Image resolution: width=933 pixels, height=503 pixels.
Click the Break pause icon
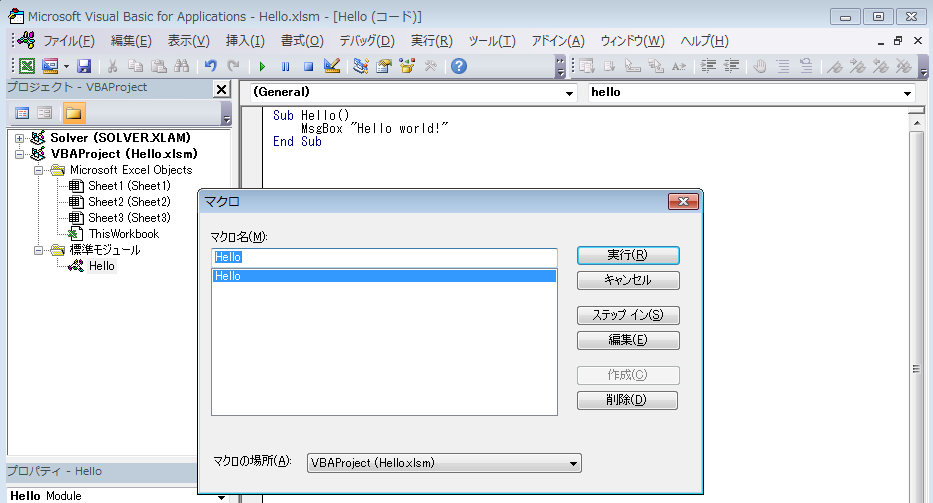click(286, 67)
